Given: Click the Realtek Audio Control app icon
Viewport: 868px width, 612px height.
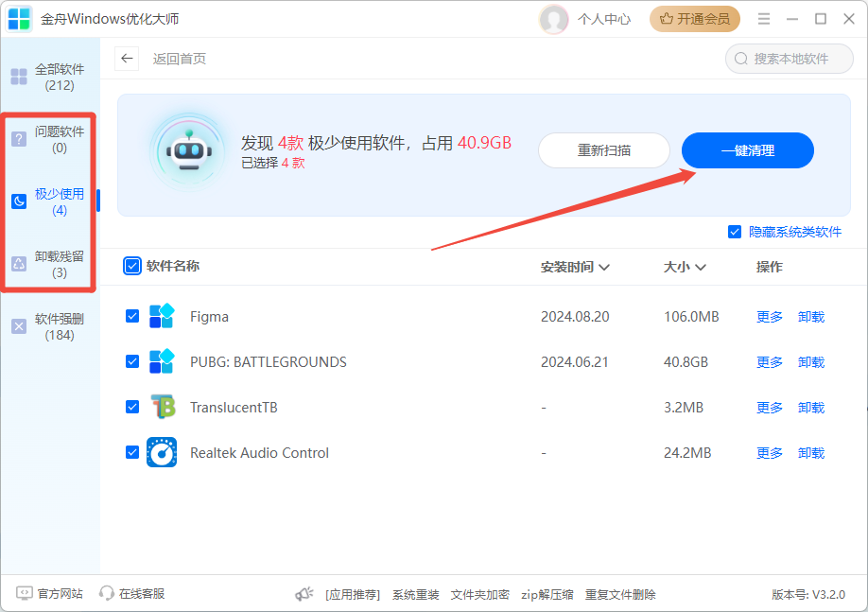Looking at the screenshot, I should [x=162, y=452].
